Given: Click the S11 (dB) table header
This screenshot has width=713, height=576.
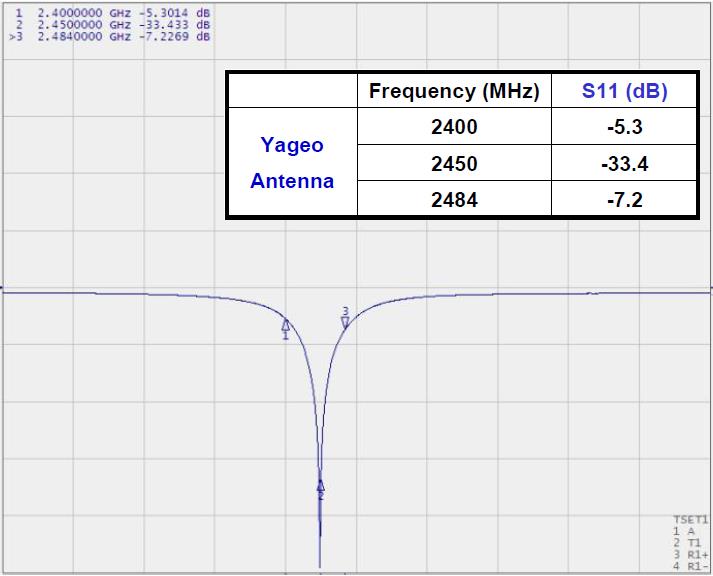Looking at the screenshot, I should tap(624, 91).
